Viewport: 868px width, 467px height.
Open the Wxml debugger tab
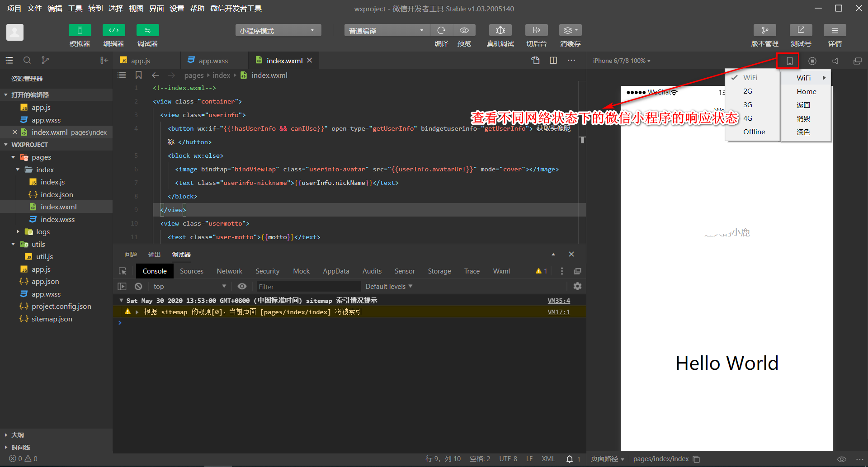(501, 271)
